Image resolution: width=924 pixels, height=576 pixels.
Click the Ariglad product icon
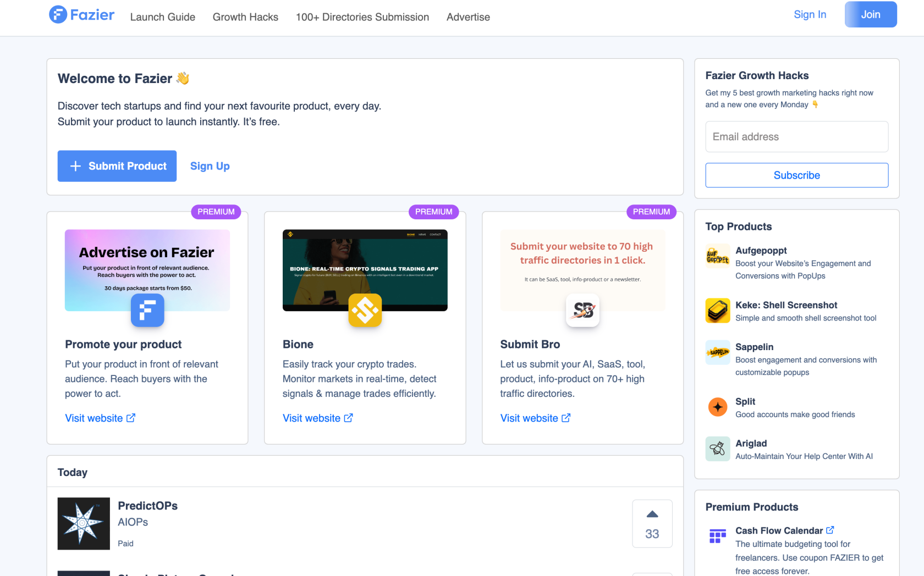pos(718,448)
